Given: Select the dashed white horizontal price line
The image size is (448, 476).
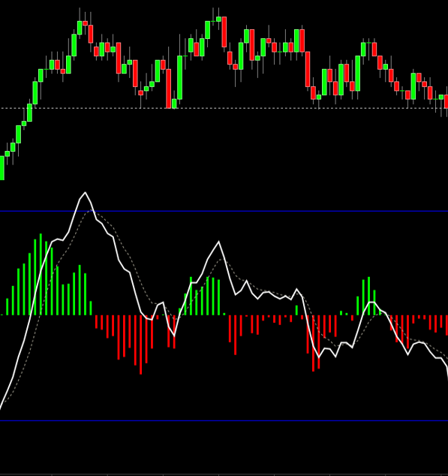Looking at the screenshot, I should [x=224, y=108].
